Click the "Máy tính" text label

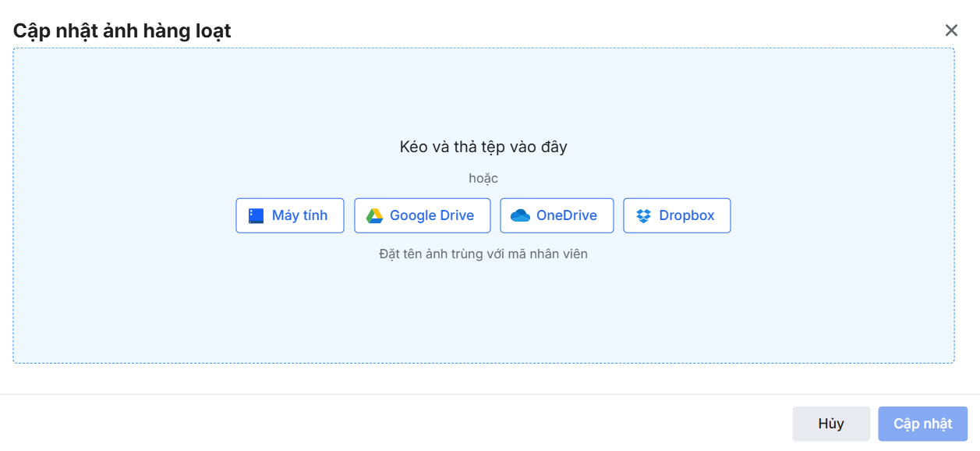pos(299,215)
